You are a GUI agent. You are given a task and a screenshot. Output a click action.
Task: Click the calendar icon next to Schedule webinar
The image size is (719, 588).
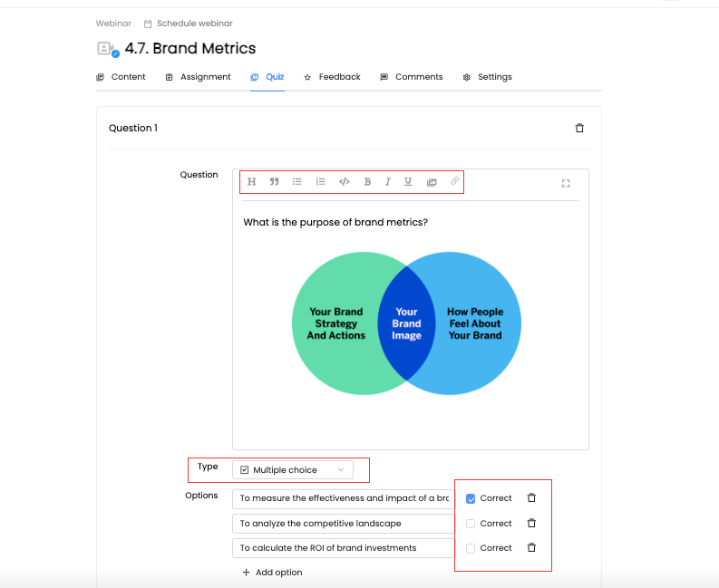tap(148, 24)
